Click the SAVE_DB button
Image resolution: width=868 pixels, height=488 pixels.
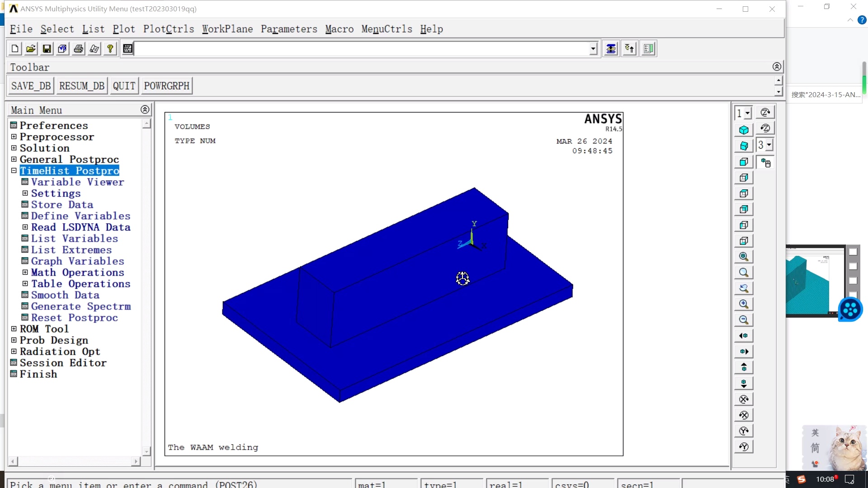tap(30, 85)
